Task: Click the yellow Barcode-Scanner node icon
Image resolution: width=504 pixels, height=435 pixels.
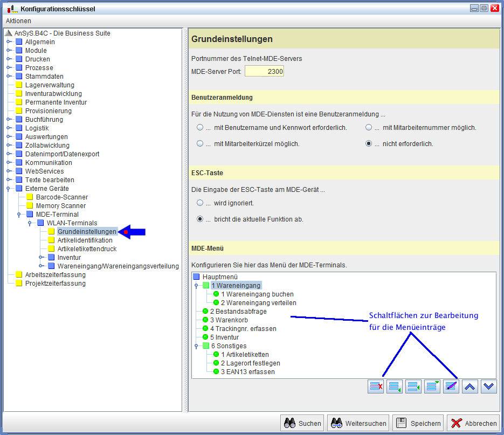Action: click(30, 197)
